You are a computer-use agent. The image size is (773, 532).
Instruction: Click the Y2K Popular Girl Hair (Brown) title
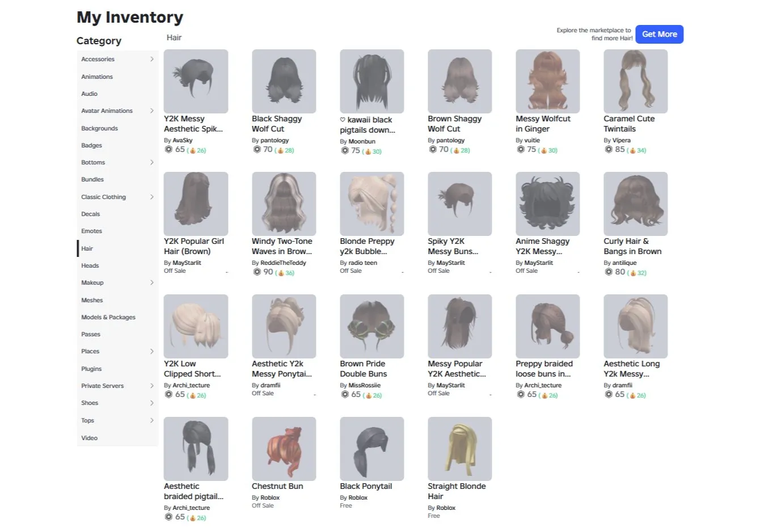pyautogui.click(x=194, y=246)
